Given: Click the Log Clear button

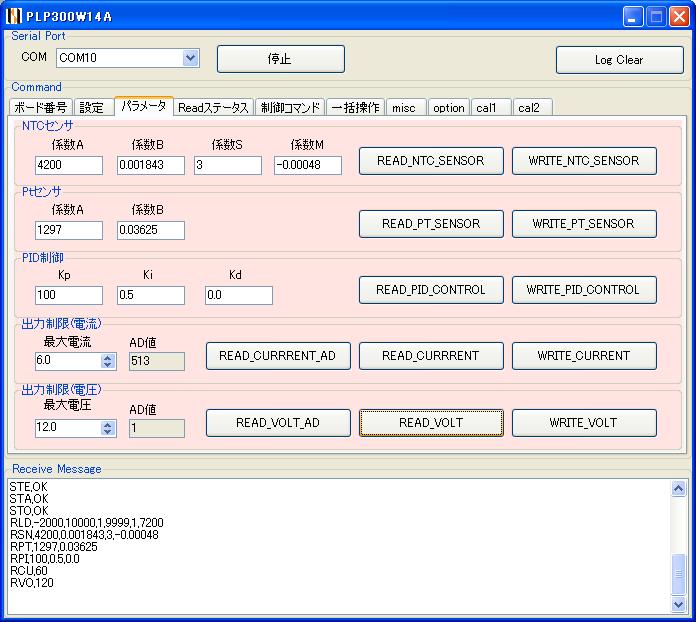Looking at the screenshot, I should [619, 60].
